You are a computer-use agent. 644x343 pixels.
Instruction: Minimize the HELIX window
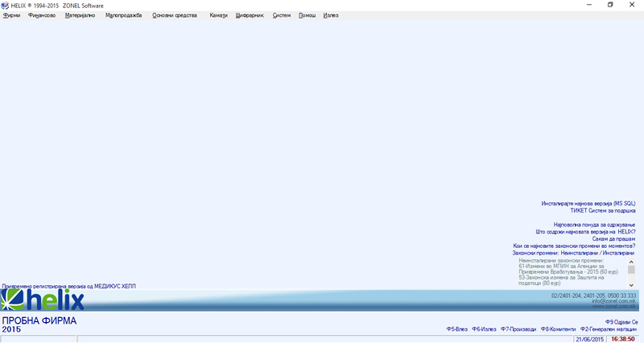pyautogui.click(x=589, y=5)
